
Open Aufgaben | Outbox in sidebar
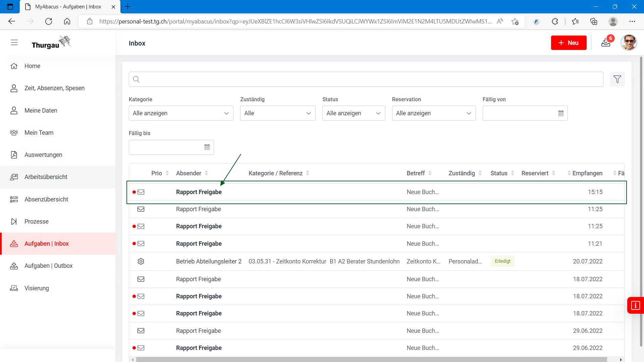tap(49, 266)
